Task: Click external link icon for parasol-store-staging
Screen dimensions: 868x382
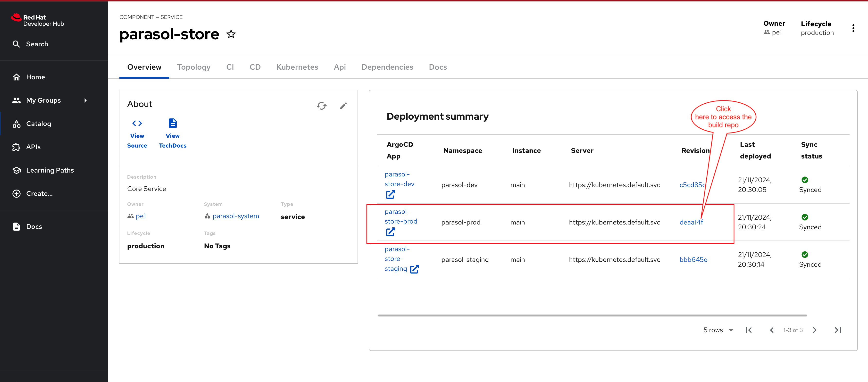Action: tap(414, 269)
